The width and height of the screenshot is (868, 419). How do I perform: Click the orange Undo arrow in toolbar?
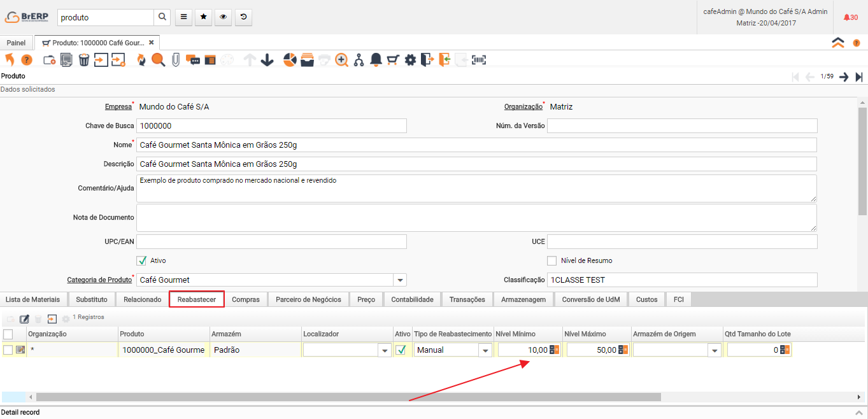pyautogui.click(x=10, y=60)
